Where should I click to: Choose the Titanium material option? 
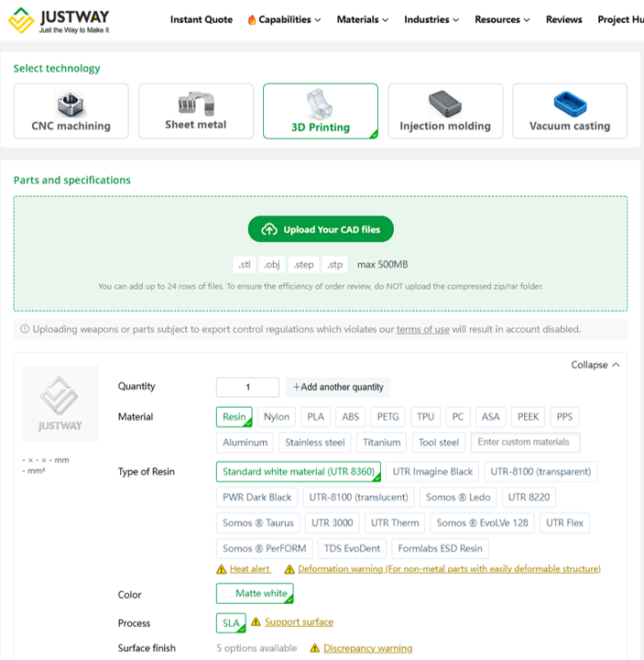(381, 443)
